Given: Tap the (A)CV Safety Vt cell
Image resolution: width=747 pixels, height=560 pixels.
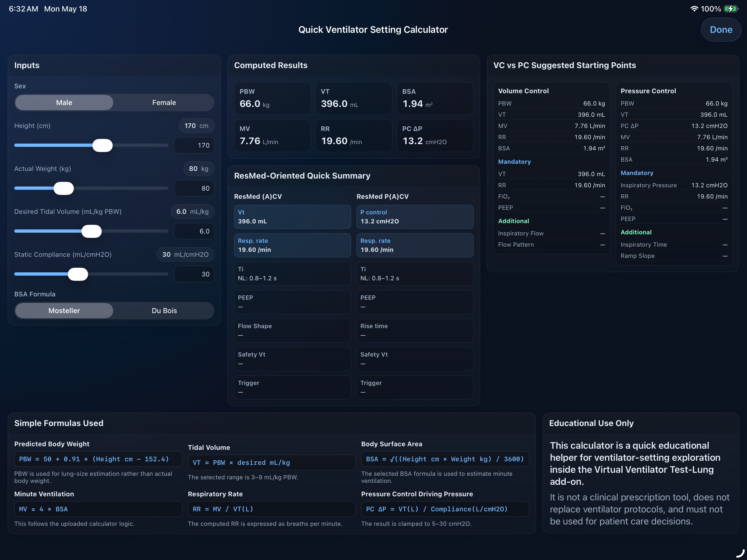Looking at the screenshot, I should [293, 359].
